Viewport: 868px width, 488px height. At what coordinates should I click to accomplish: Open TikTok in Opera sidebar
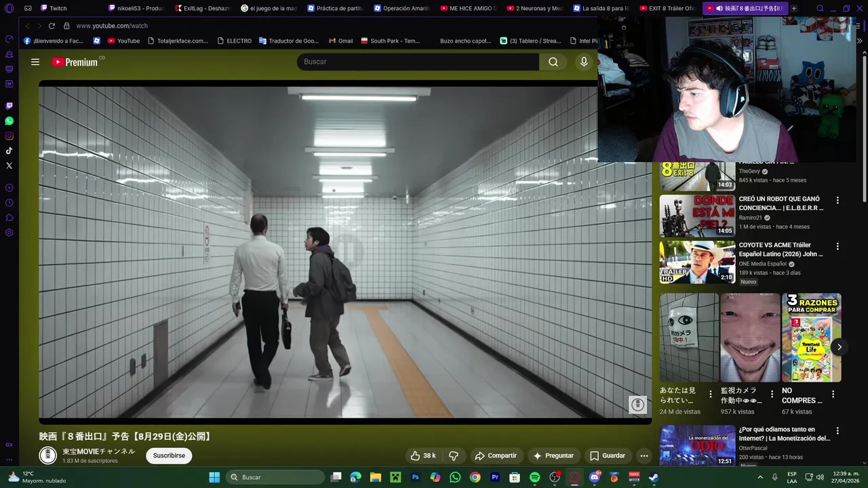[9, 150]
